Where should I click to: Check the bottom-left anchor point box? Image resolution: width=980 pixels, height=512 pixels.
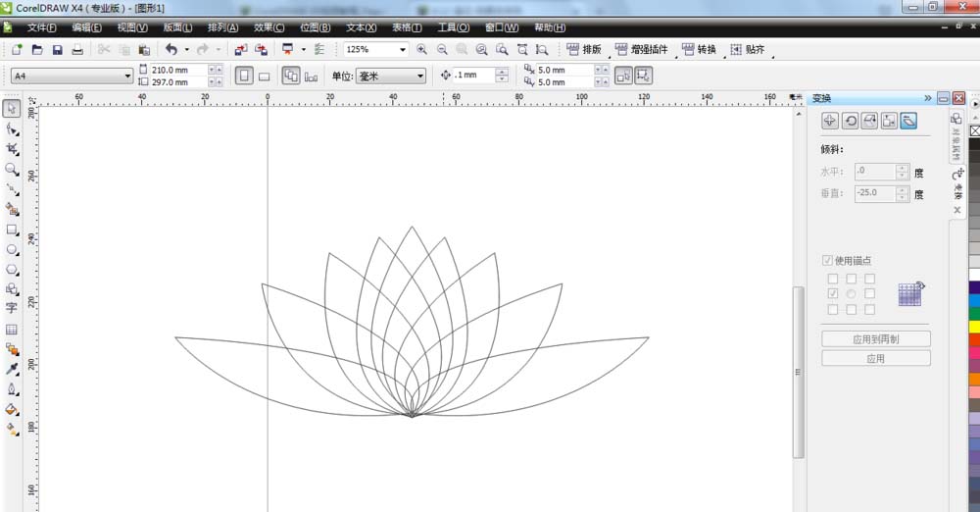pyautogui.click(x=832, y=309)
